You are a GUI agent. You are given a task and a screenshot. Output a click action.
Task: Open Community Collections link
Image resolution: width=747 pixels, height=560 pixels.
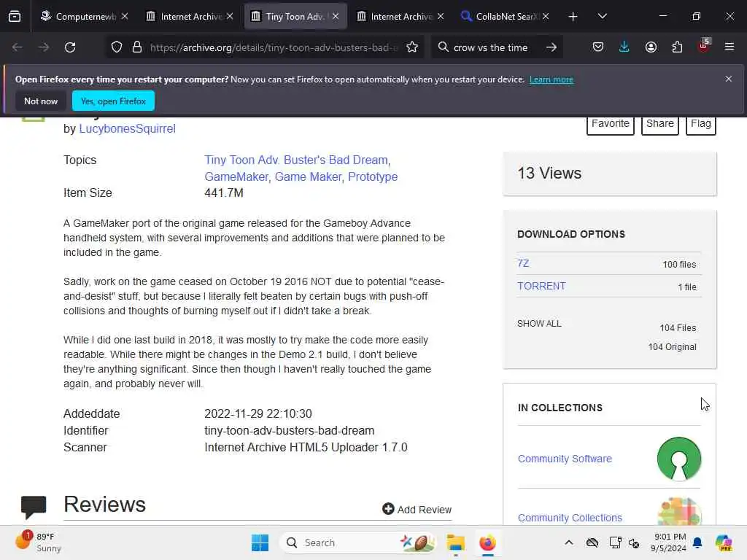click(570, 518)
